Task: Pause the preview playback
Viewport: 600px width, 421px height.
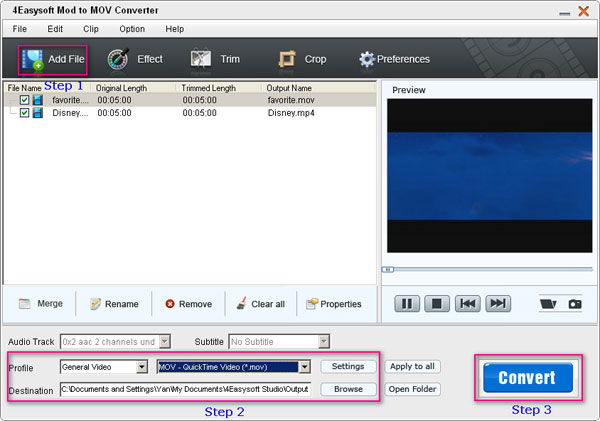Action: (x=407, y=304)
